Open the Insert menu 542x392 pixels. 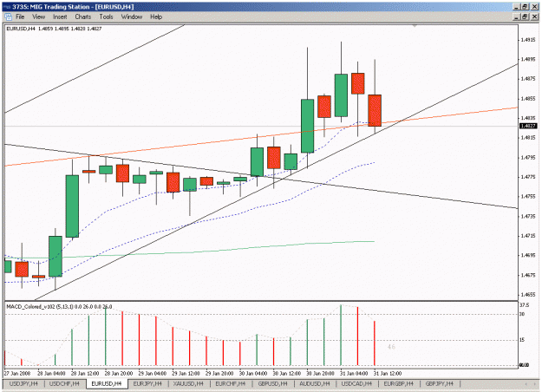point(60,17)
